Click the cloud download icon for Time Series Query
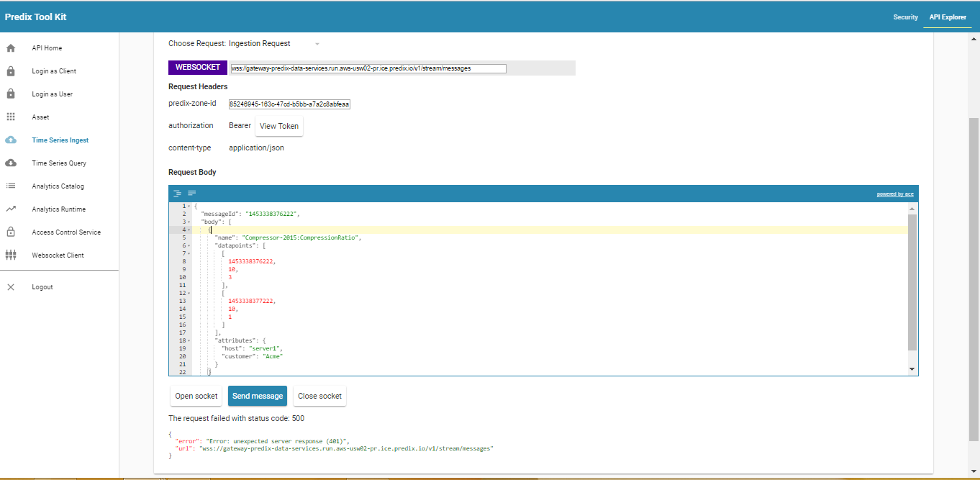 (11, 163)
